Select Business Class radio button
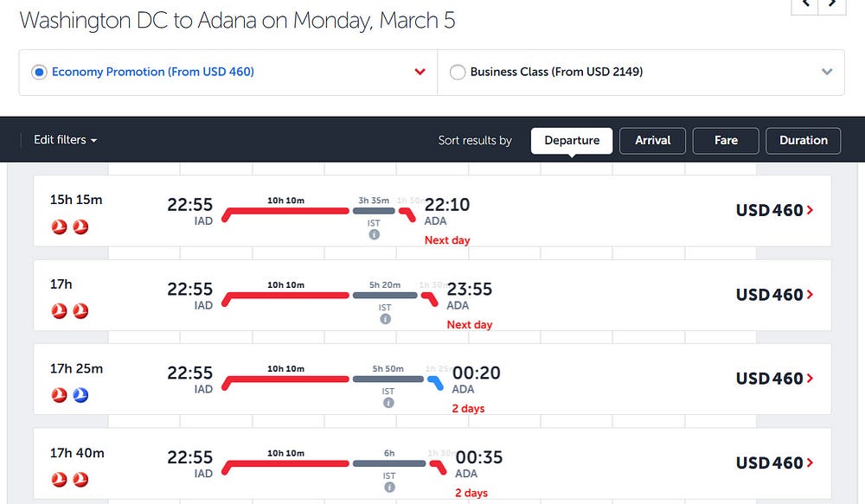The image size is (865, 504). [458, 73]
